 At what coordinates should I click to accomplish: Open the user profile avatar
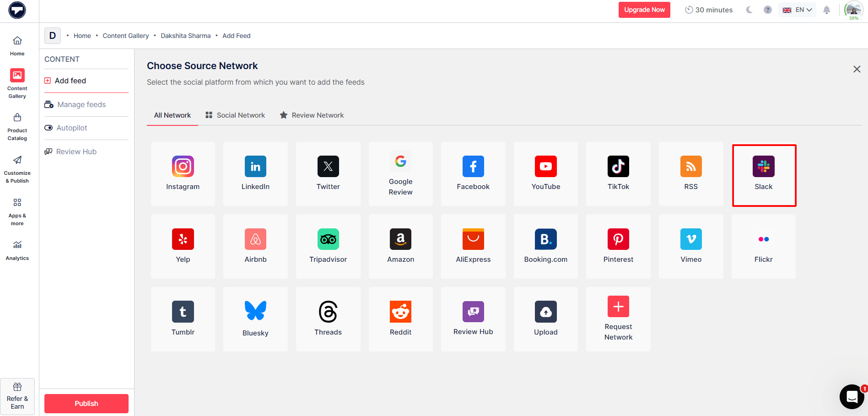point(854,10)
